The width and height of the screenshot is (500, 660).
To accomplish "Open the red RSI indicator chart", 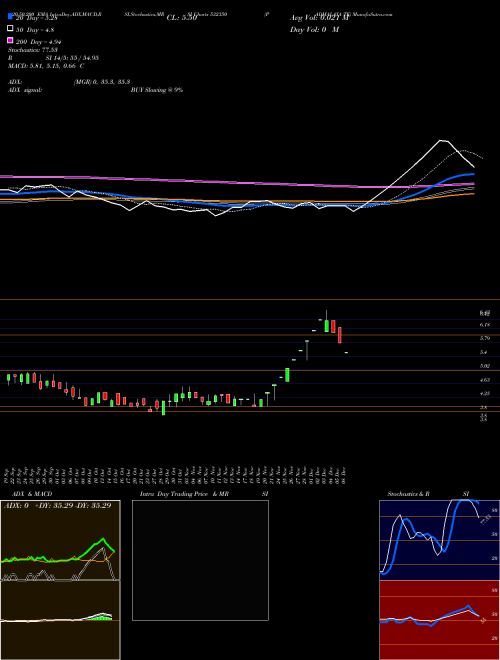I will point(439,620).
